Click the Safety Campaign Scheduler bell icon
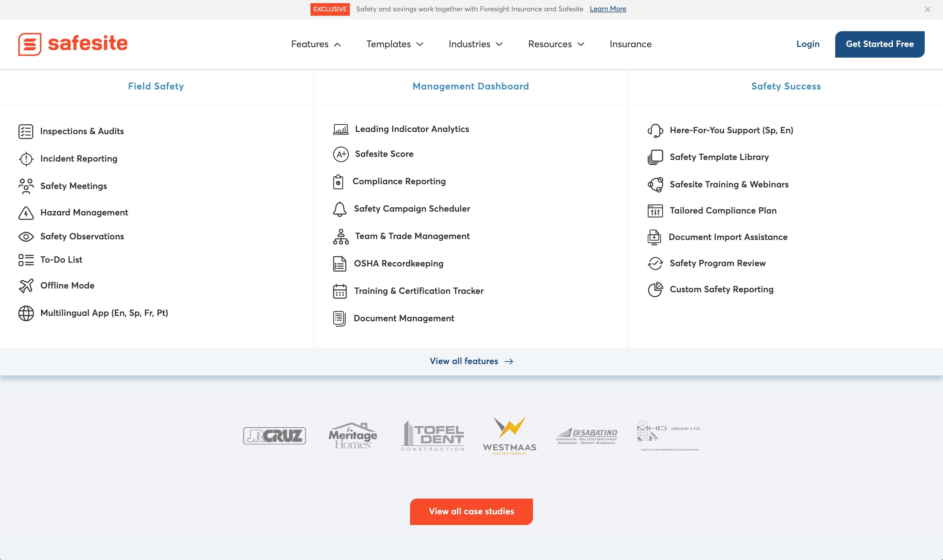Screen dimensions: 943x560 (339, 209)
